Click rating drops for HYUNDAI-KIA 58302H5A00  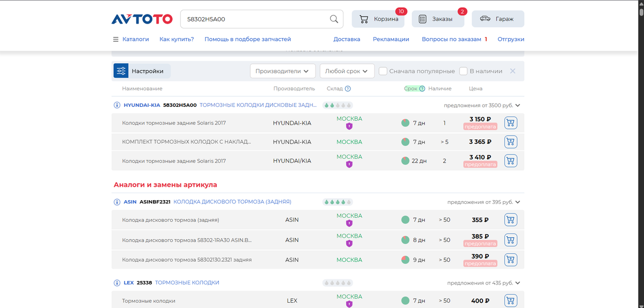tap(338, 105)
